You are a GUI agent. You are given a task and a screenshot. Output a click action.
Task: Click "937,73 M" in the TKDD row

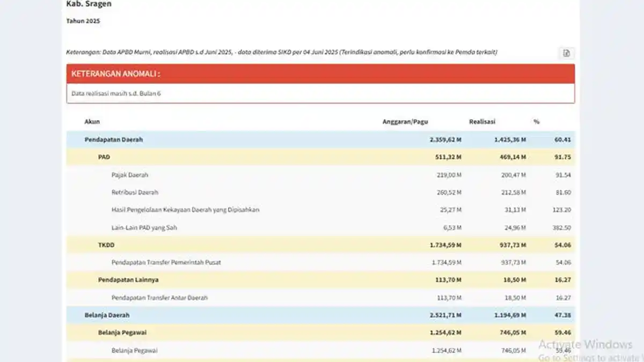click(x=513, y=245)
